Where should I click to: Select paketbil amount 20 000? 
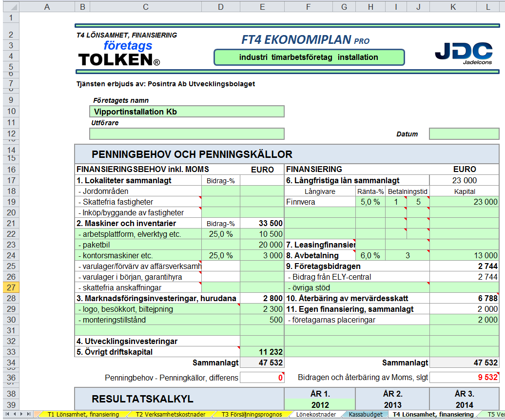tap(262, 245)
